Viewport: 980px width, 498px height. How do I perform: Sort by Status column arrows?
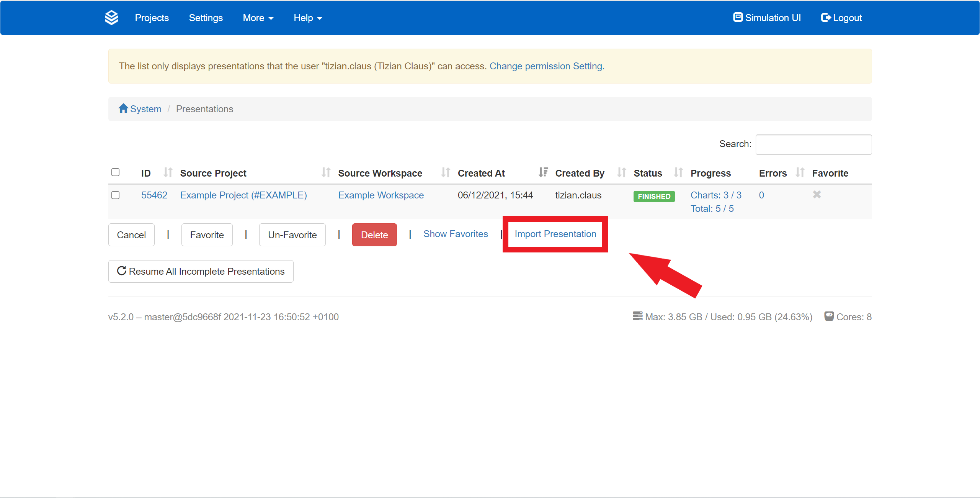(x=678, y=172)
